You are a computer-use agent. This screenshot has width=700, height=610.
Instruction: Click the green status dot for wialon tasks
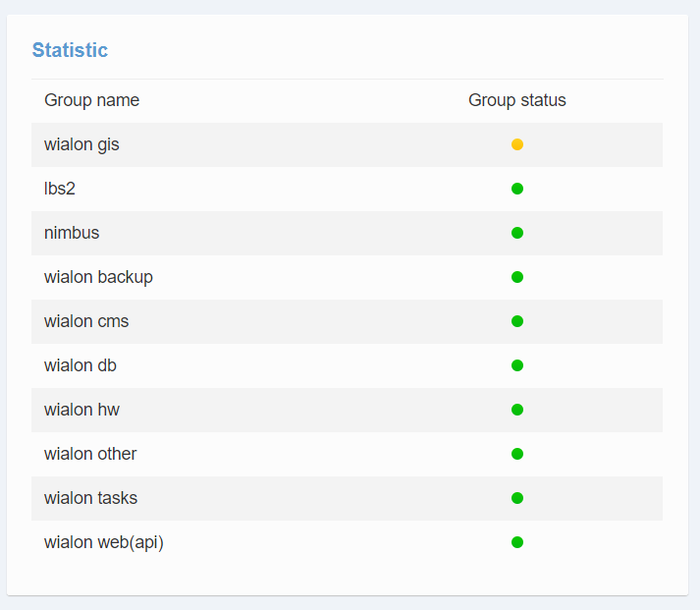[517, 498]
